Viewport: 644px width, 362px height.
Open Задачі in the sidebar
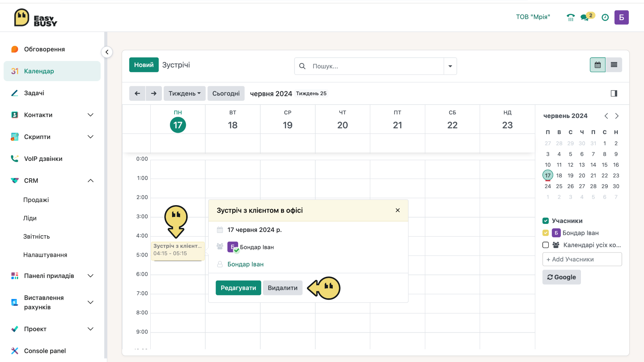(x=52, y=93)
